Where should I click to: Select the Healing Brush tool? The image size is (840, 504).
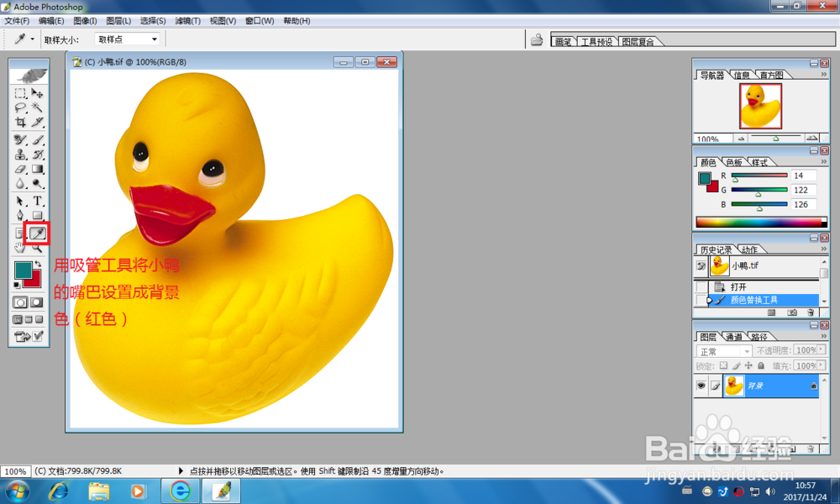[x=20, y=139]
